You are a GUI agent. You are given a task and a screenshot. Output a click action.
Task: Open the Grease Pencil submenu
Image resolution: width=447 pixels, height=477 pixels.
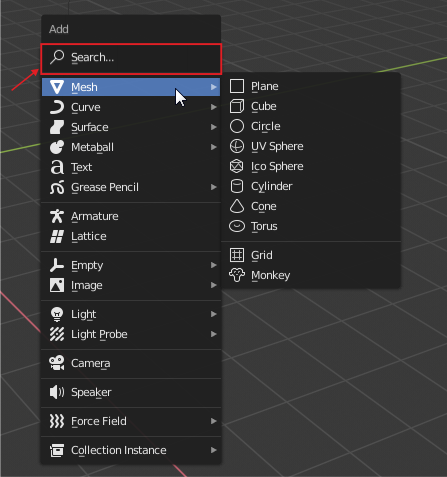[x=131, y=187]
